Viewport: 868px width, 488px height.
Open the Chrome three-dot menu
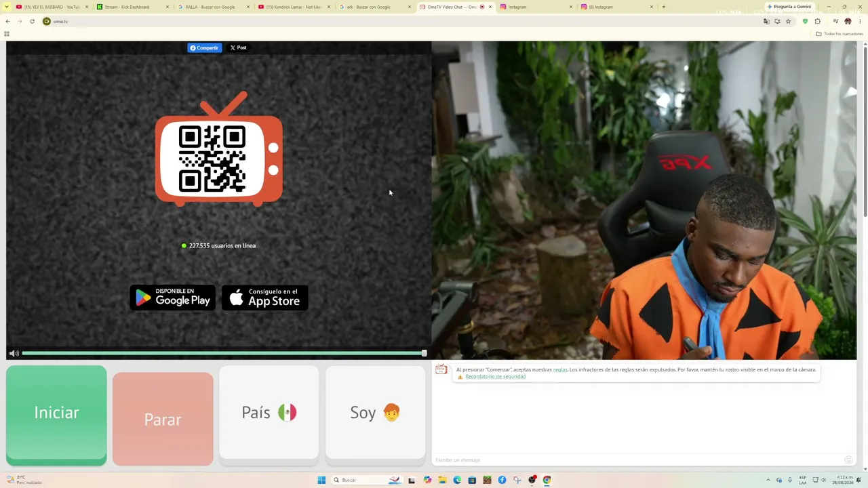pyautogui.click(x=860, y=21)
